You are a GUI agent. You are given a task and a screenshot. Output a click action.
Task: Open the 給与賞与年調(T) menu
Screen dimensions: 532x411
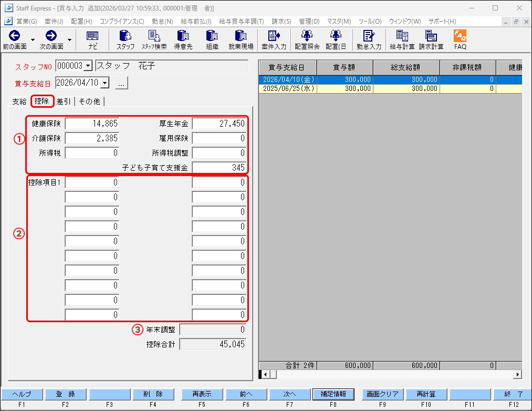click(242, 22)
